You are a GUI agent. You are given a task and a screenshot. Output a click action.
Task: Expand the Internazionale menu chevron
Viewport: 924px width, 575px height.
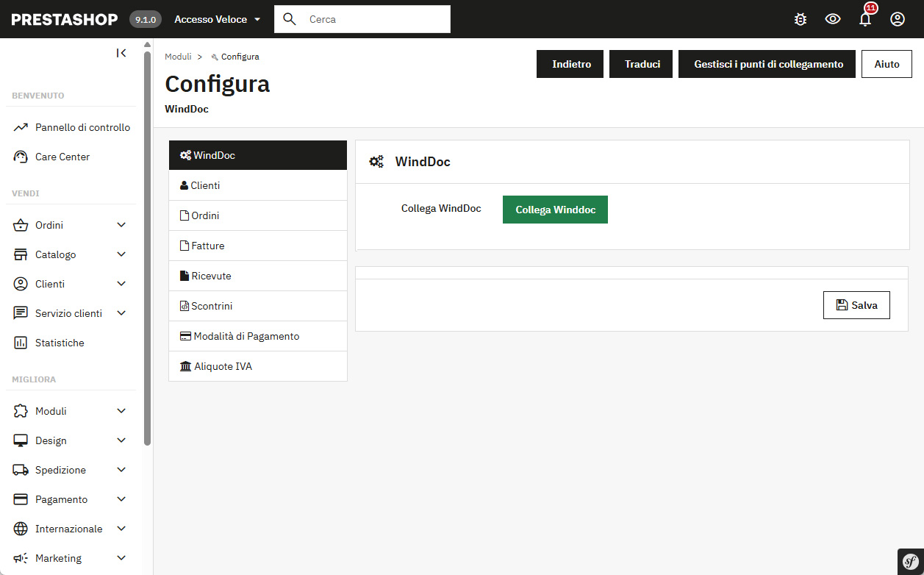point(121,529)
